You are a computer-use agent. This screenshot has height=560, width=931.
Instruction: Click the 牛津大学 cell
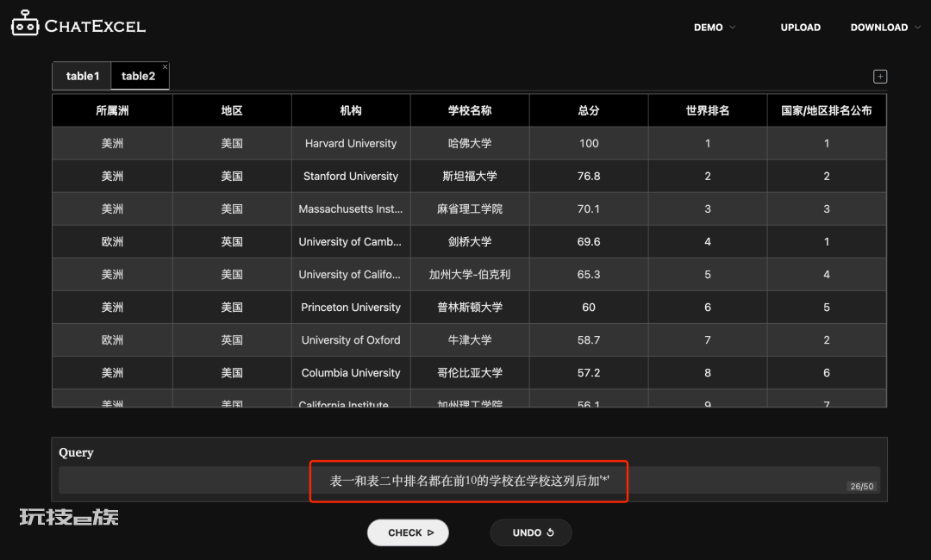[x=470, y=340]
